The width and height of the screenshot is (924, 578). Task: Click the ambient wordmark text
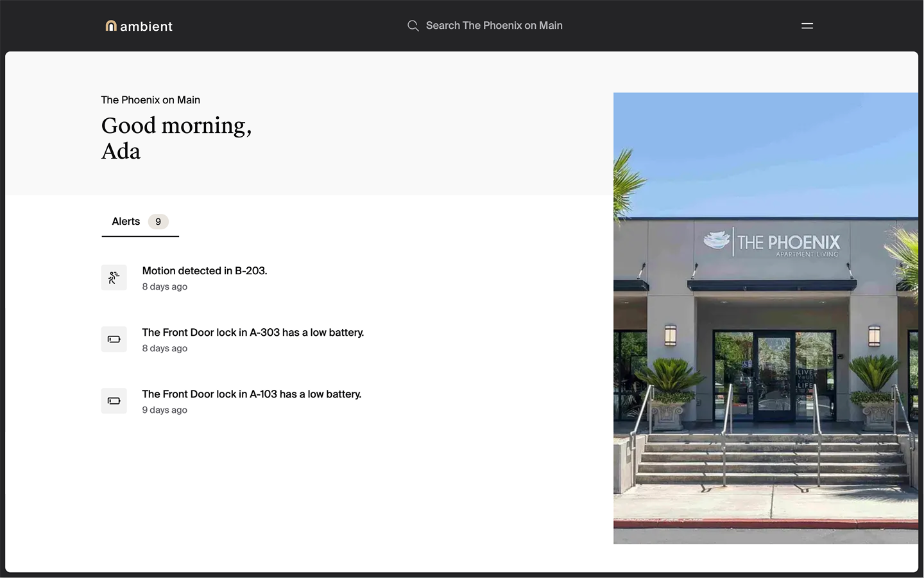pos(146,26)
